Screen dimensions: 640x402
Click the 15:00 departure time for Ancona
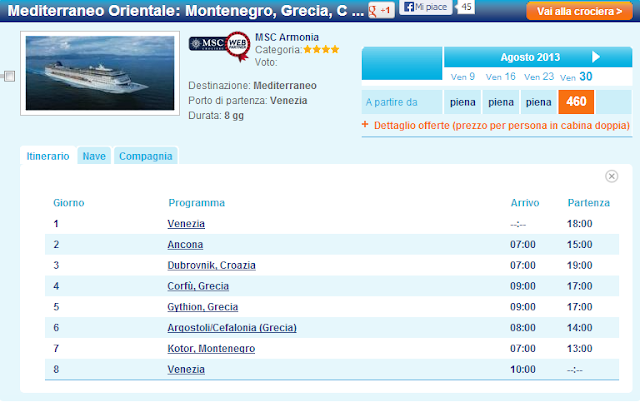(x=580, y=244)
